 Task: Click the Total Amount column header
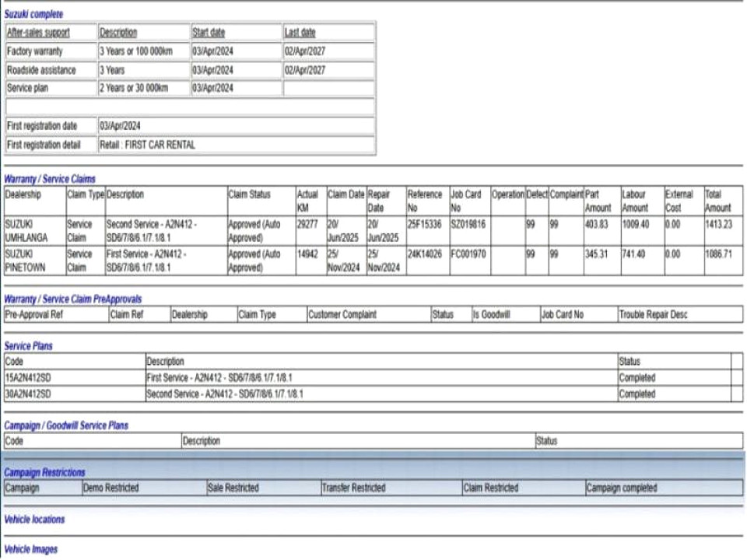click(717, 201)
